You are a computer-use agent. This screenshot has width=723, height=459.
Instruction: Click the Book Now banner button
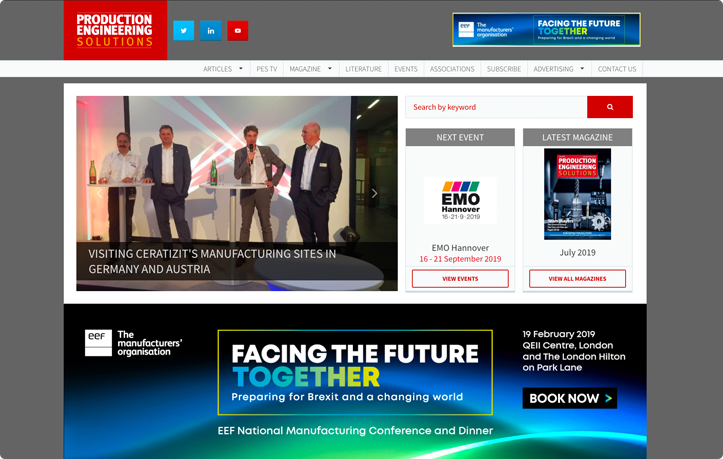coord(569,398)
